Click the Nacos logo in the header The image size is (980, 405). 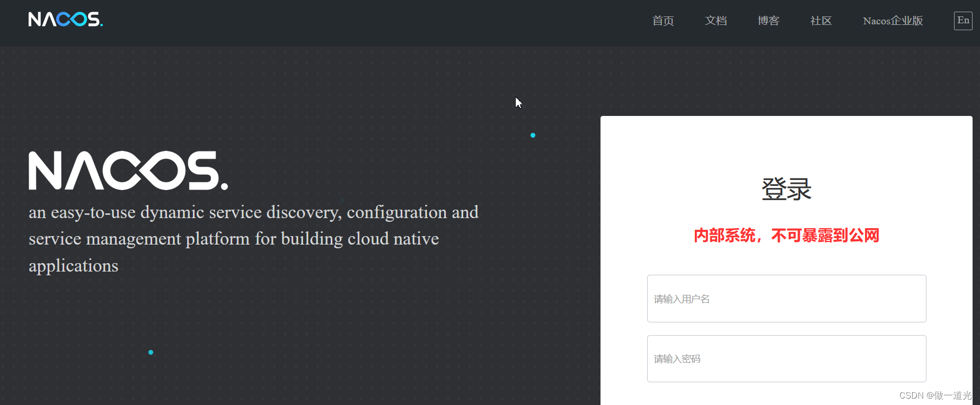pos(66,20)
